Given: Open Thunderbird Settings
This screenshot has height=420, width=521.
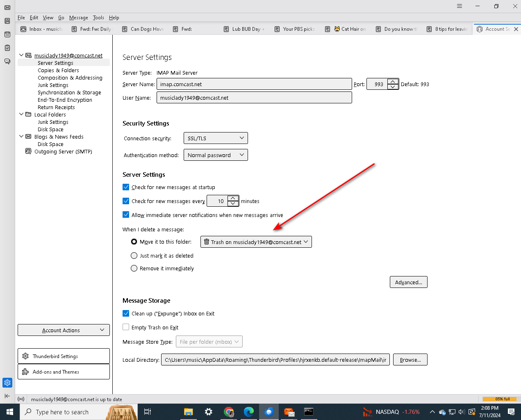Looking at the screenshot, I should click(64, 356).
